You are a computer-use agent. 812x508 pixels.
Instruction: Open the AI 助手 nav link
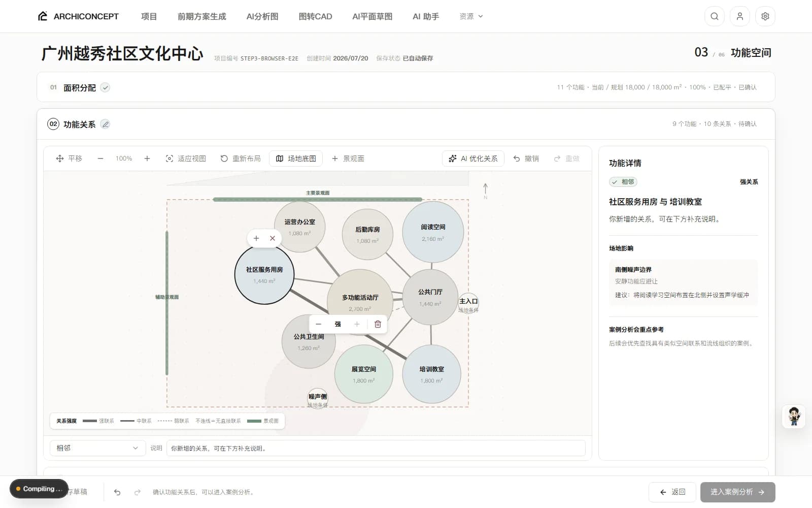point(425,16)
